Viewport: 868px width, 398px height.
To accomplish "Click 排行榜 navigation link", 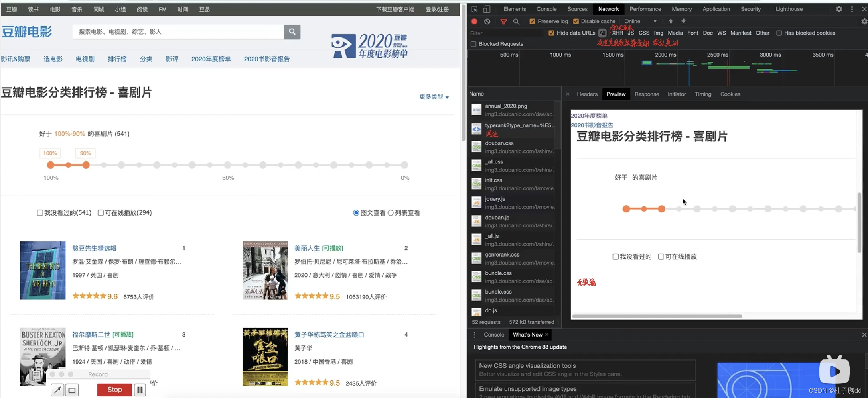I will tap(117, 59).
